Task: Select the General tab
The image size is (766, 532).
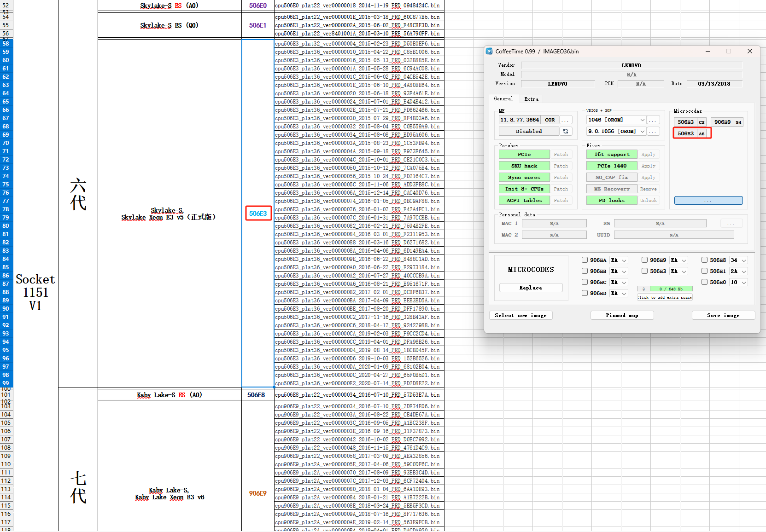Action: (503, 99)
